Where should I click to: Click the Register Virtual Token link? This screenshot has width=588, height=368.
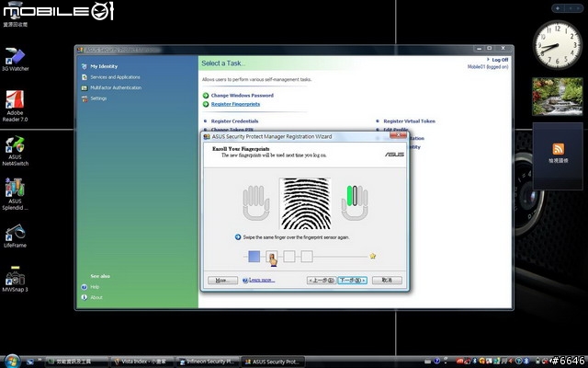click(x=410, y=121)
